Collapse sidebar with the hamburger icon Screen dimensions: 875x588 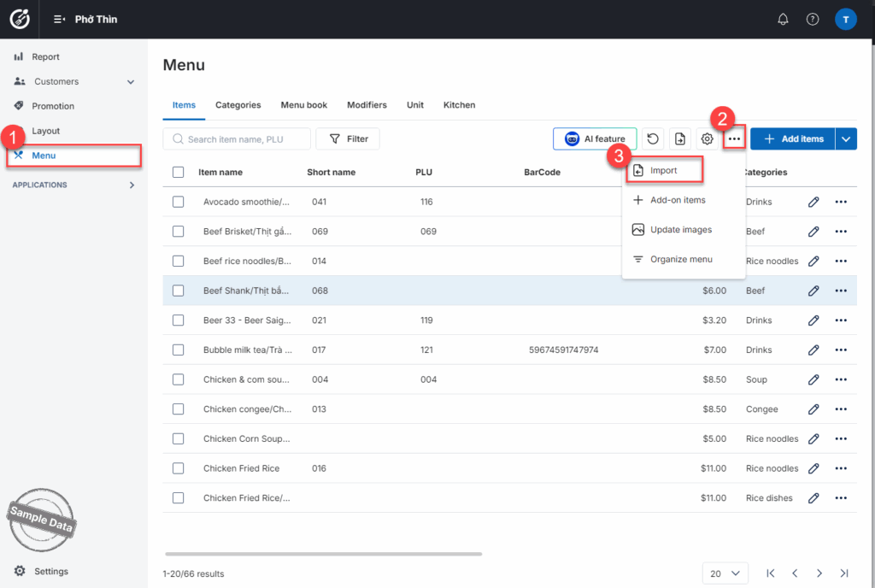click(59, 20)
